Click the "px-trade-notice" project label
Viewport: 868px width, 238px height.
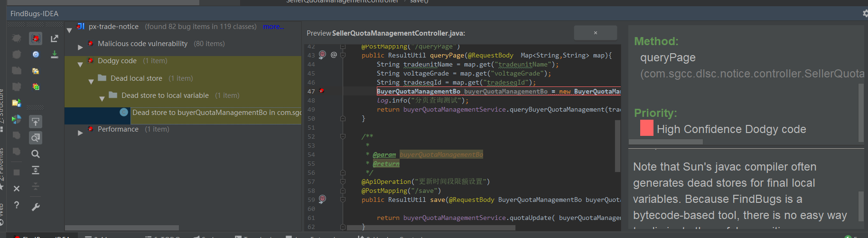(x=113, y=27)
